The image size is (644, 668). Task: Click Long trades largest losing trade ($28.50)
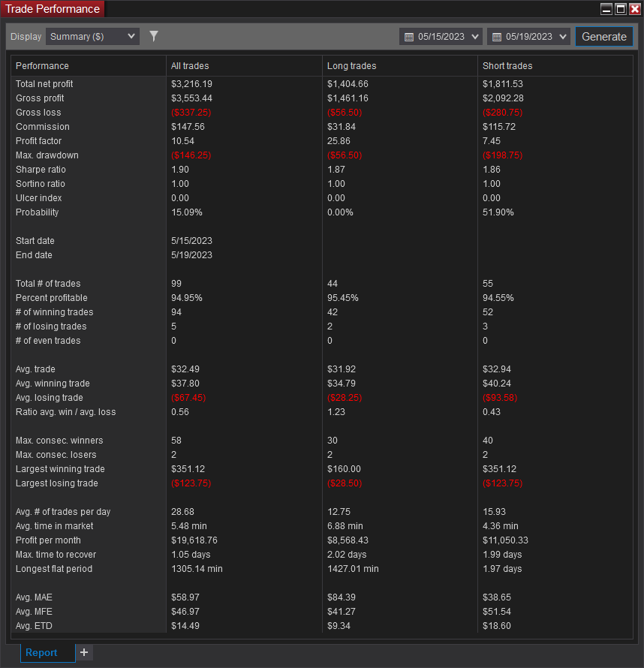345,483
